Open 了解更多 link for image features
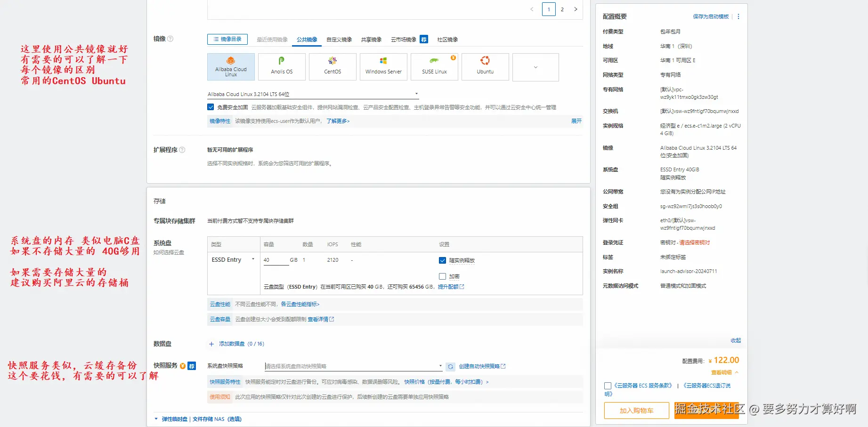The height and width of the screenshot is (427, 868). [x=338, y=121]
